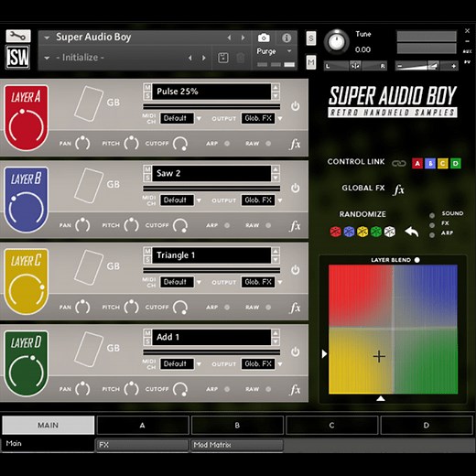476x476 pixels.
Task: Open Layer B fx settings
Action: [295, 226]
